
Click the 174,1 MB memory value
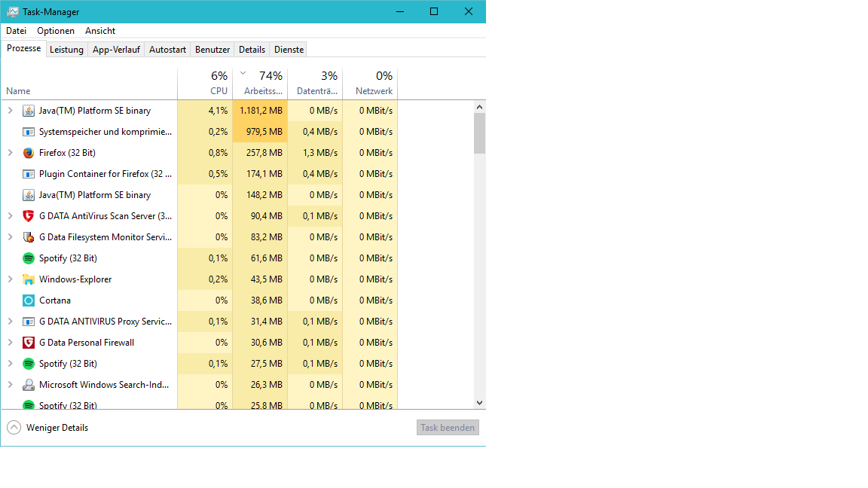pos(264,174)
